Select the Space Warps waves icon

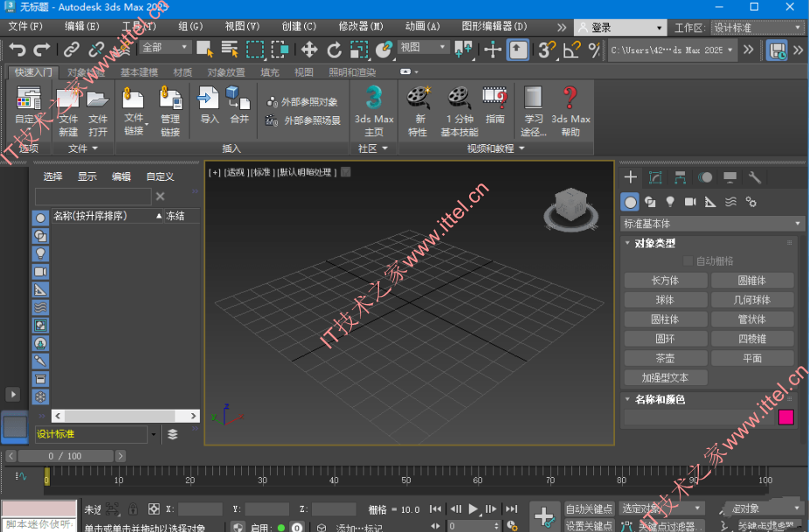pos(730,202)
